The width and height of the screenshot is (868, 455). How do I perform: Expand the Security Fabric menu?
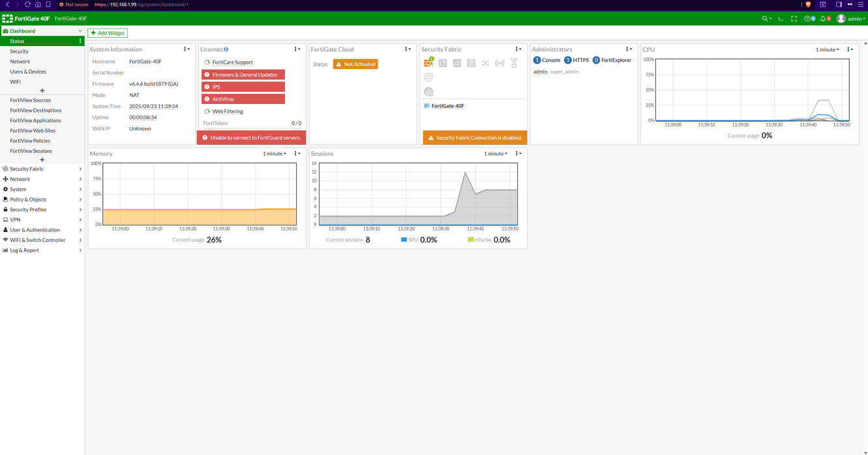point(42,169)
